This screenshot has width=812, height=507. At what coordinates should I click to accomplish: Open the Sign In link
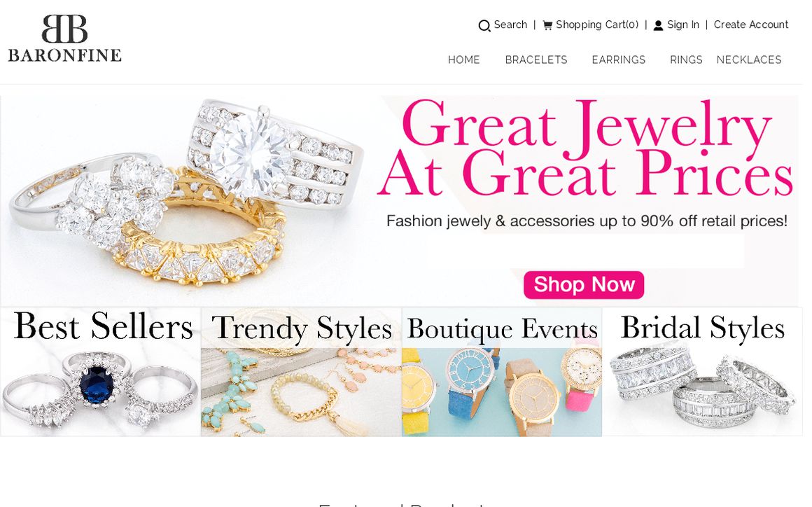pos(683,25)
